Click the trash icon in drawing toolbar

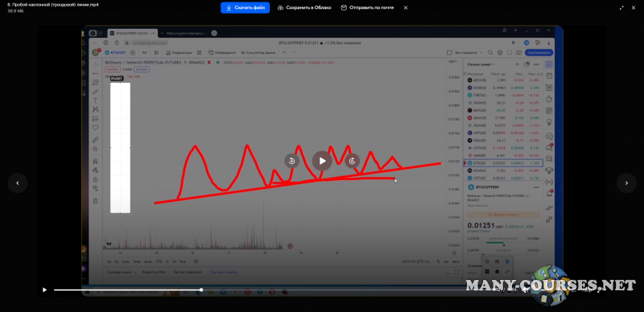pyautogui.click(x=95, y=201)
